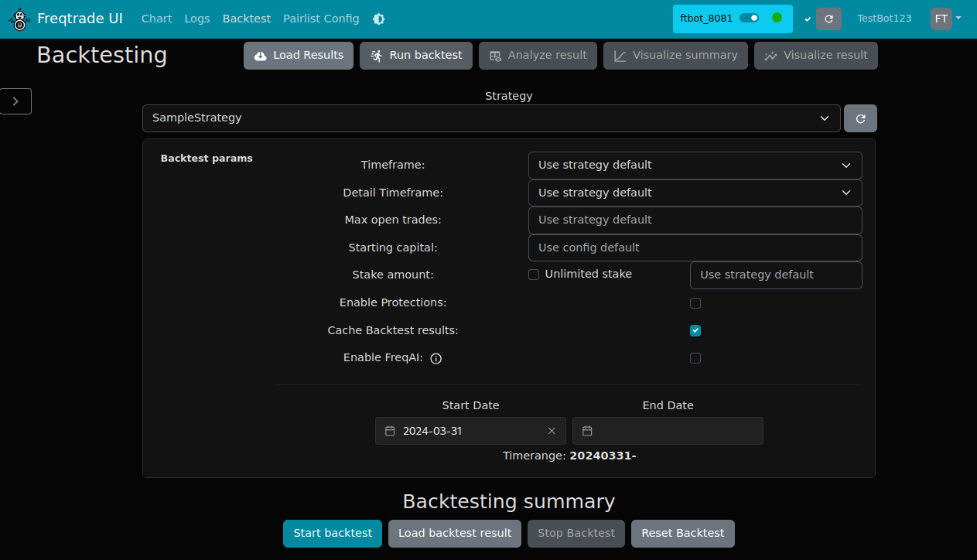Open Pairlist Config from the navbar
Image resolution: width=977 pixels, height=560 pixels.
pos(321,18)
